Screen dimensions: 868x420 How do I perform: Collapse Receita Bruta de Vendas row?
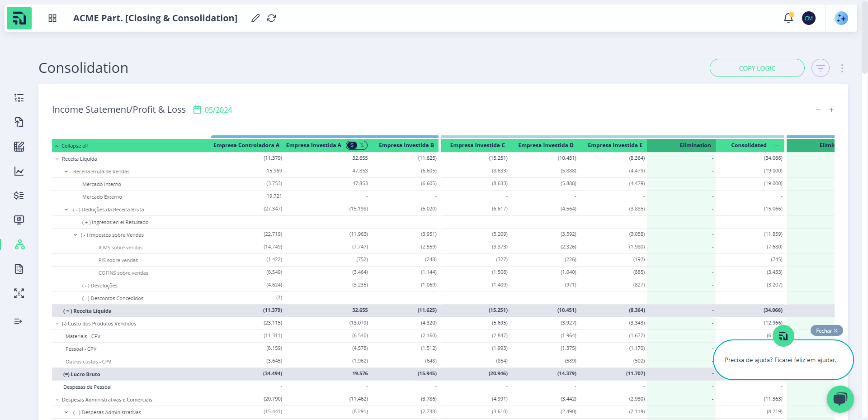pos(66,172)
